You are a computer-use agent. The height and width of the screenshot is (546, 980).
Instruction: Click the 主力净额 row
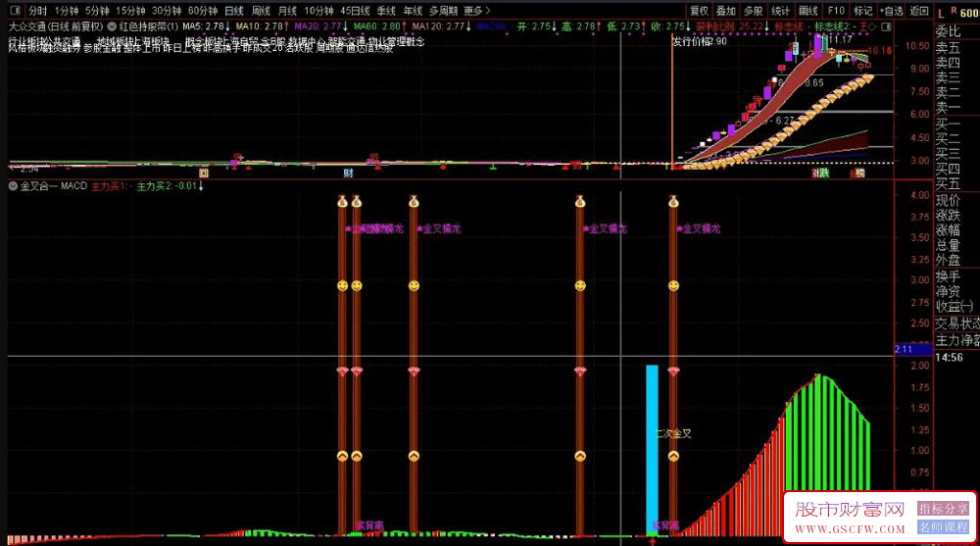click(x=956, y=340)
